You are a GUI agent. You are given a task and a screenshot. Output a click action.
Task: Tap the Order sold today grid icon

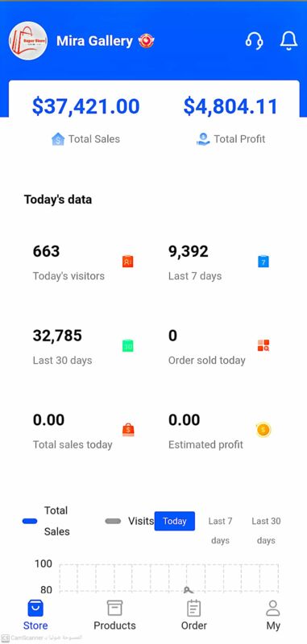[263, 345]
